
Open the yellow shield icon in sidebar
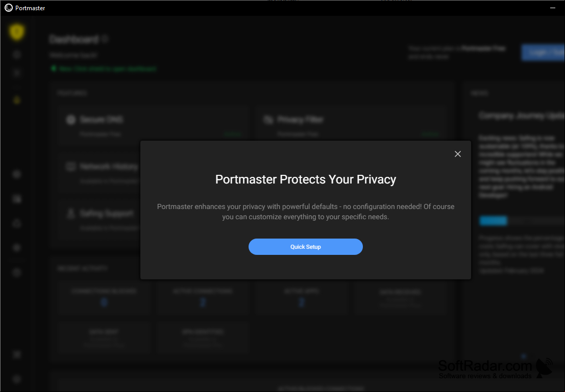tap(16, 32)
